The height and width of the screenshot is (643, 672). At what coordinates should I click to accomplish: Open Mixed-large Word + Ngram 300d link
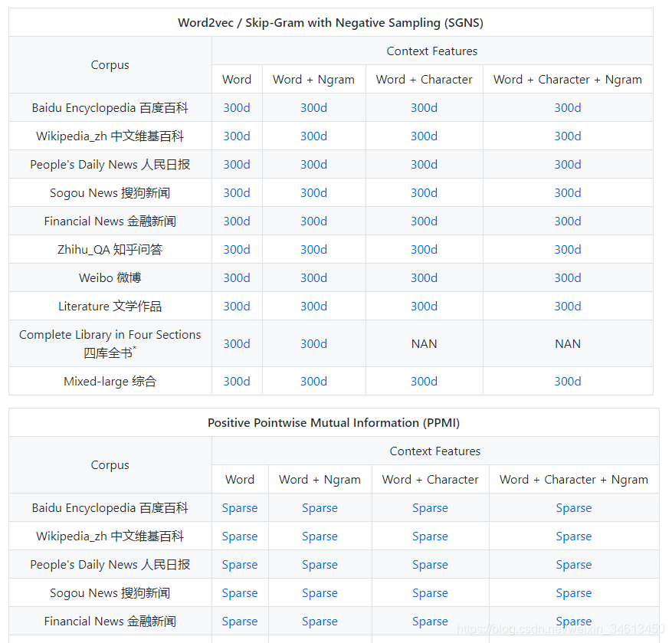tap(313, 381)
